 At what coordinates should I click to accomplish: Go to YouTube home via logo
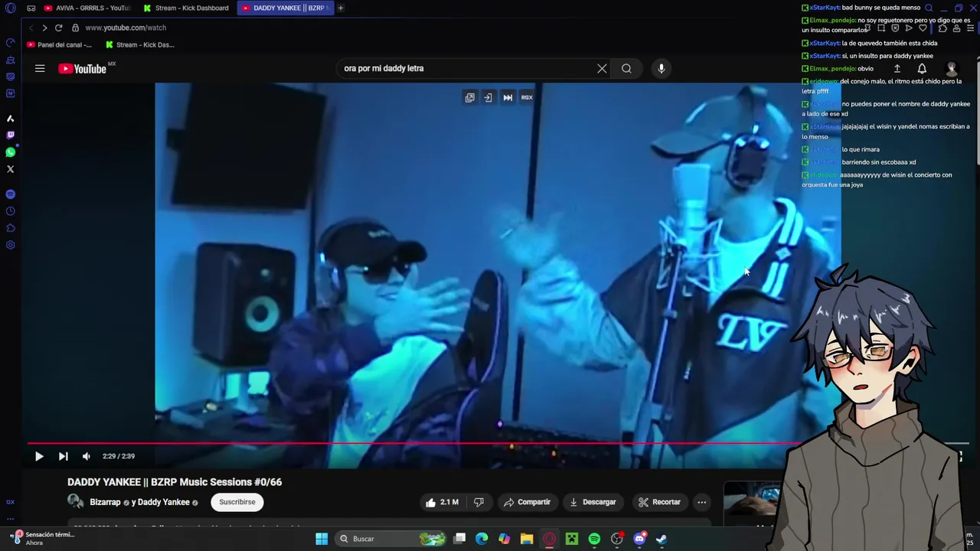(x=83, y=68)
